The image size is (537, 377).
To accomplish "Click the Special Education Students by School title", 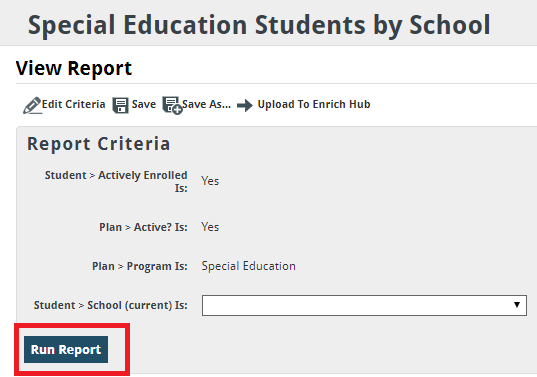I will coord(259,25).
